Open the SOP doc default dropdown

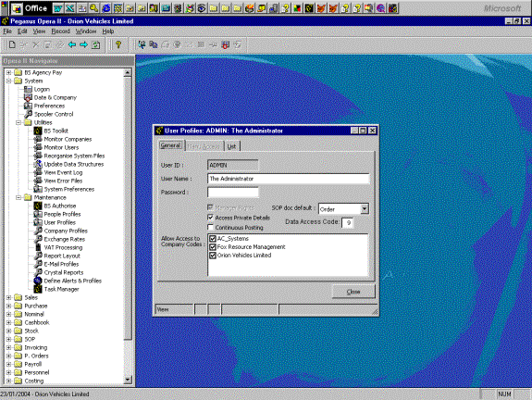pyautogui.click(x=365, y=209)
